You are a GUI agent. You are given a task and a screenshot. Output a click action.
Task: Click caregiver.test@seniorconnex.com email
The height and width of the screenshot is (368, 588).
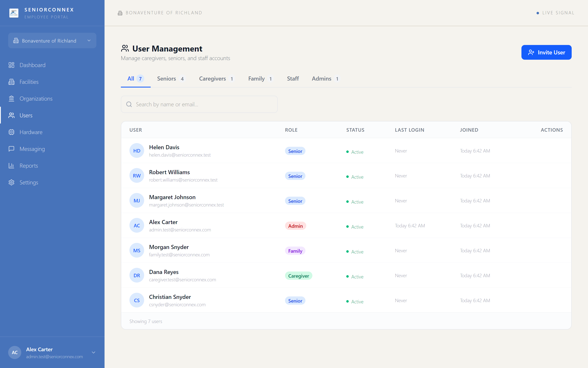(x=183, y=280)
